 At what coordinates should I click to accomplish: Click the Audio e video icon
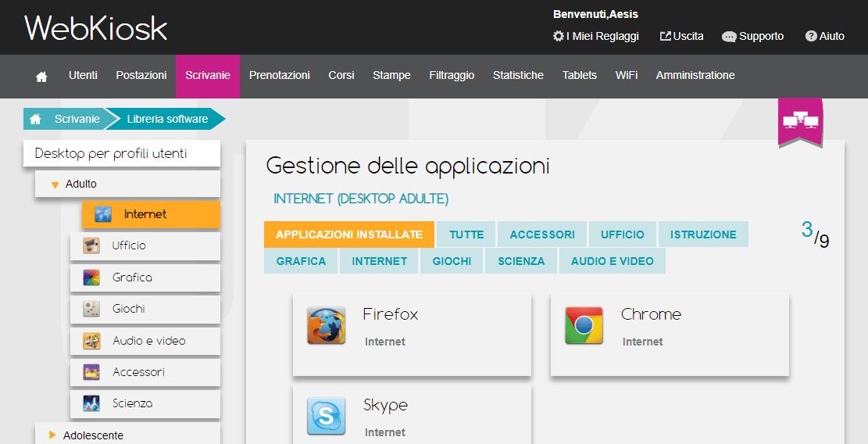click(91, 341)
